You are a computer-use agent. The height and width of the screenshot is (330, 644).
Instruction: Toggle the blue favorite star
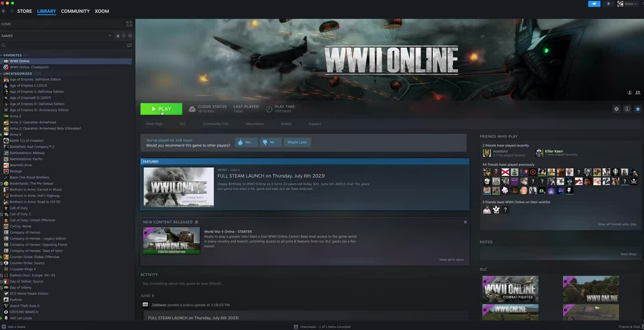click(638, 109)
